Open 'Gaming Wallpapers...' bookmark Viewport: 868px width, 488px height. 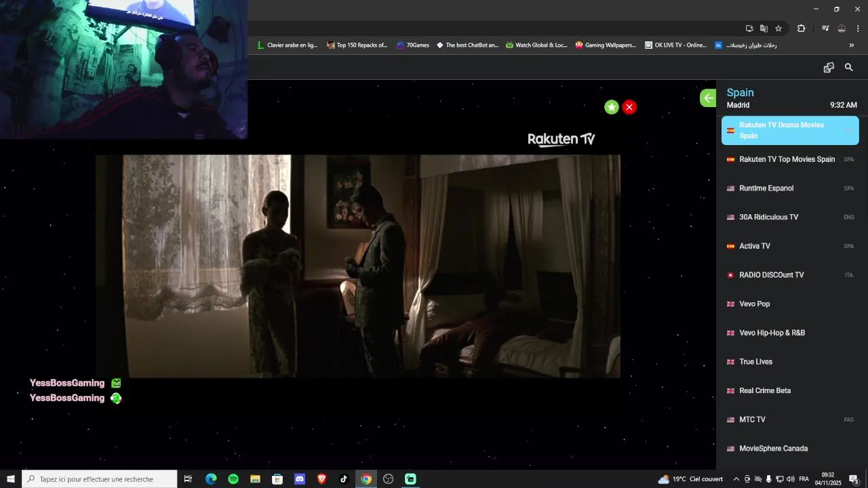(x=606, y=45)
